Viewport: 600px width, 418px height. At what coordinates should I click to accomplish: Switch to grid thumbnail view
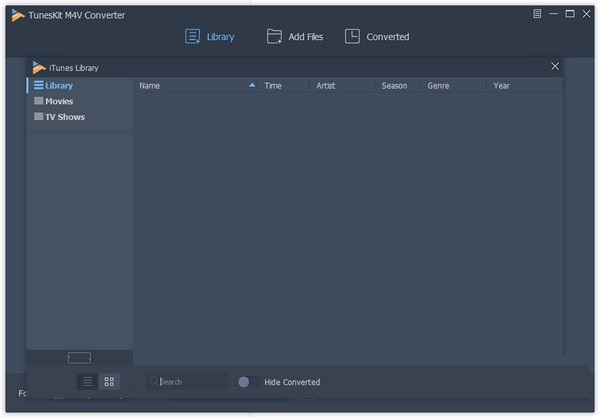(109, 382)
